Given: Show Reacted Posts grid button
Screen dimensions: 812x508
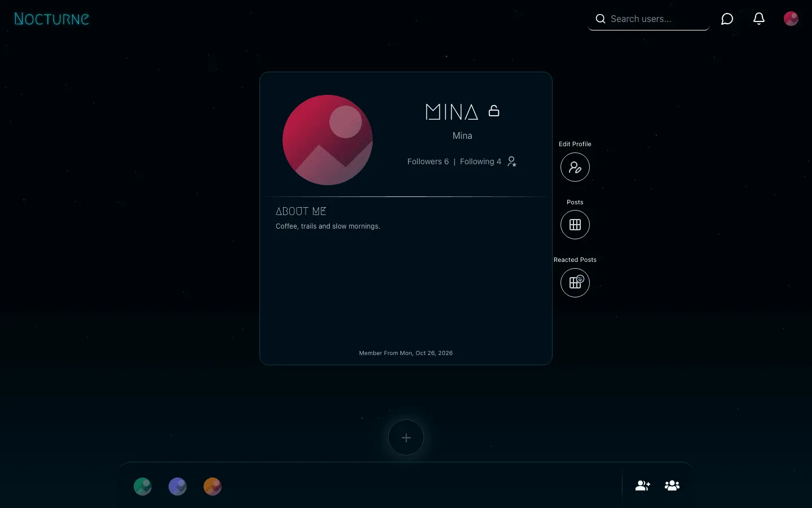Looking at the screenshot, I should (575, 282).
